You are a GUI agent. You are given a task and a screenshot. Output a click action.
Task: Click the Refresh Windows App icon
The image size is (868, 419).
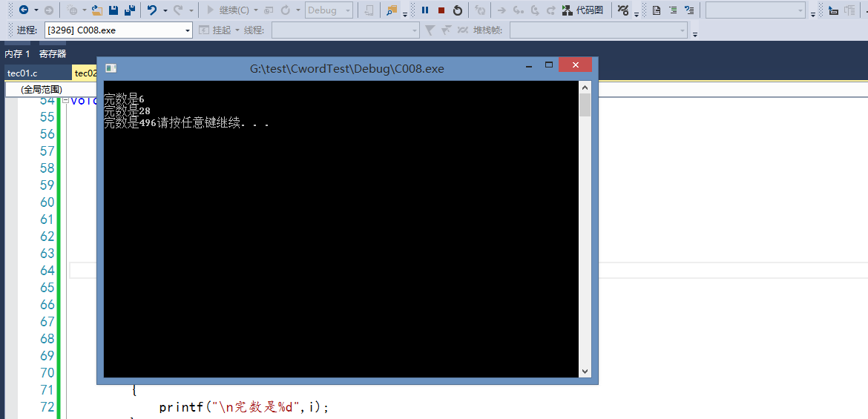click(481, 10)
